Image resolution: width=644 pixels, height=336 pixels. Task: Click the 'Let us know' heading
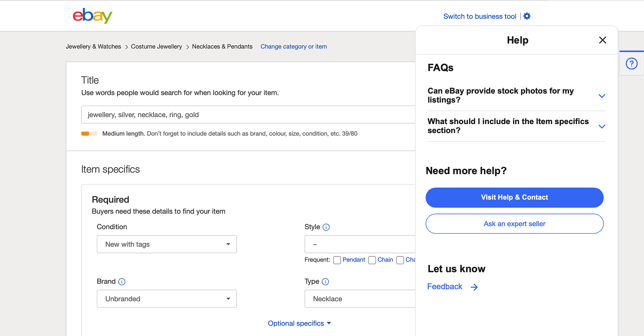(457, 269)
